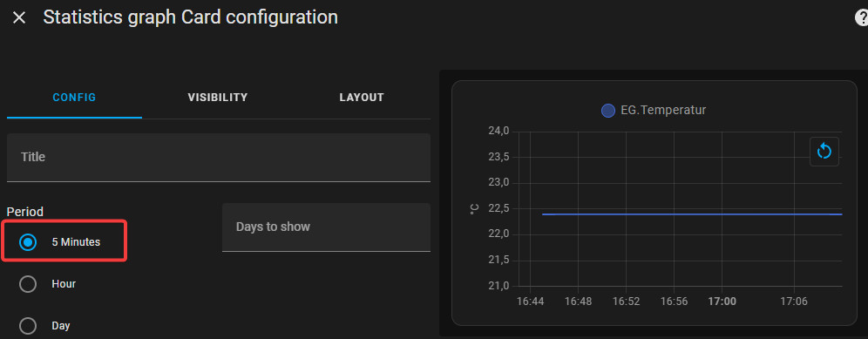Click the Days to show field
This screenshot has height=339, width=868.
pyautogui.click(x=326, y=227)
